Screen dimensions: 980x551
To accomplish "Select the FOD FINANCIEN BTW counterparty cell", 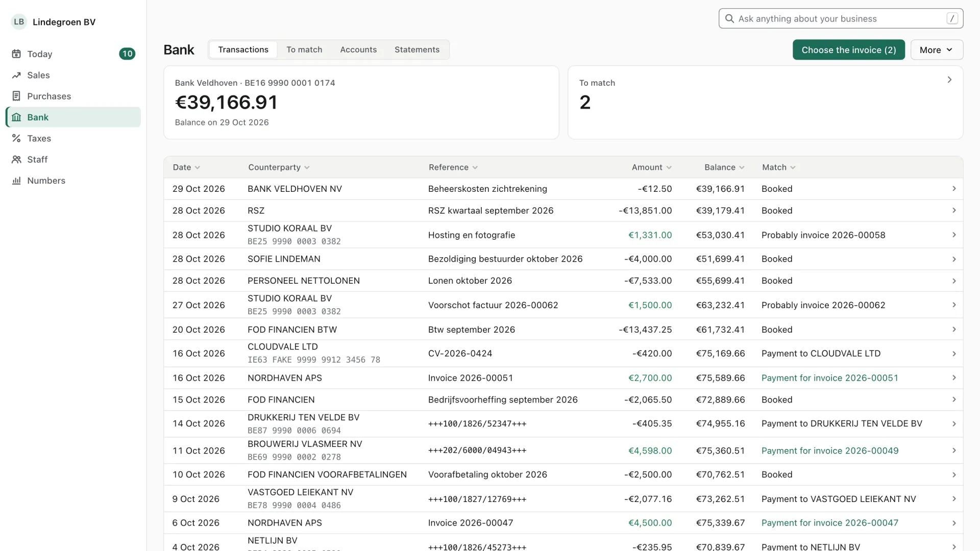I will coord(292,330).
